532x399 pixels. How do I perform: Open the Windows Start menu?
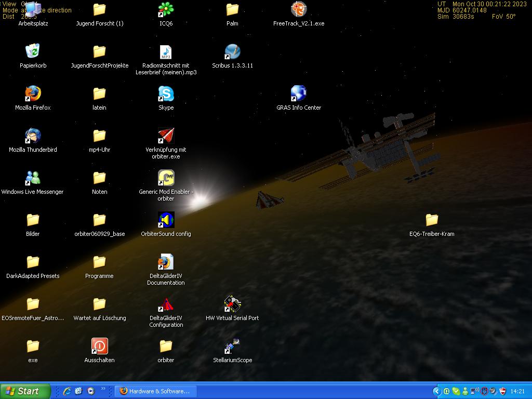[x=25, y=391]
